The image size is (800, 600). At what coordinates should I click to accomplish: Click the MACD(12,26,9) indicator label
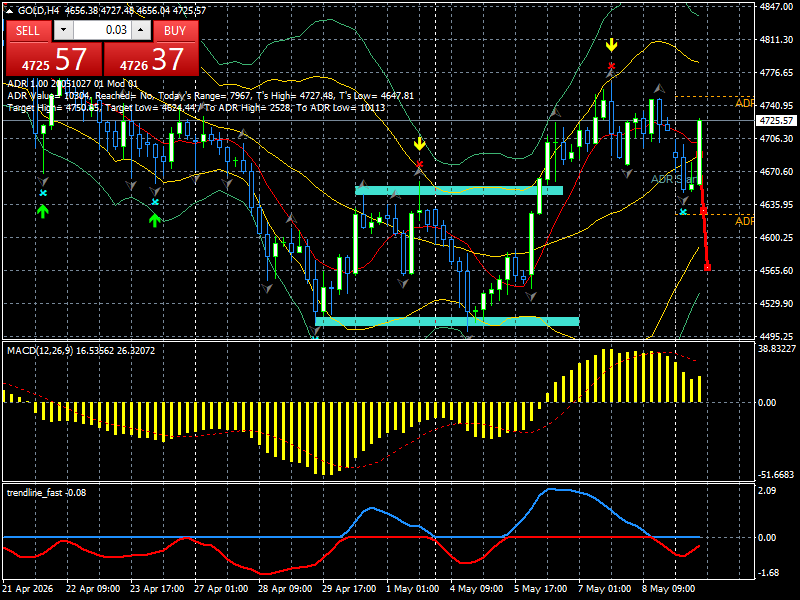[40, 351]
